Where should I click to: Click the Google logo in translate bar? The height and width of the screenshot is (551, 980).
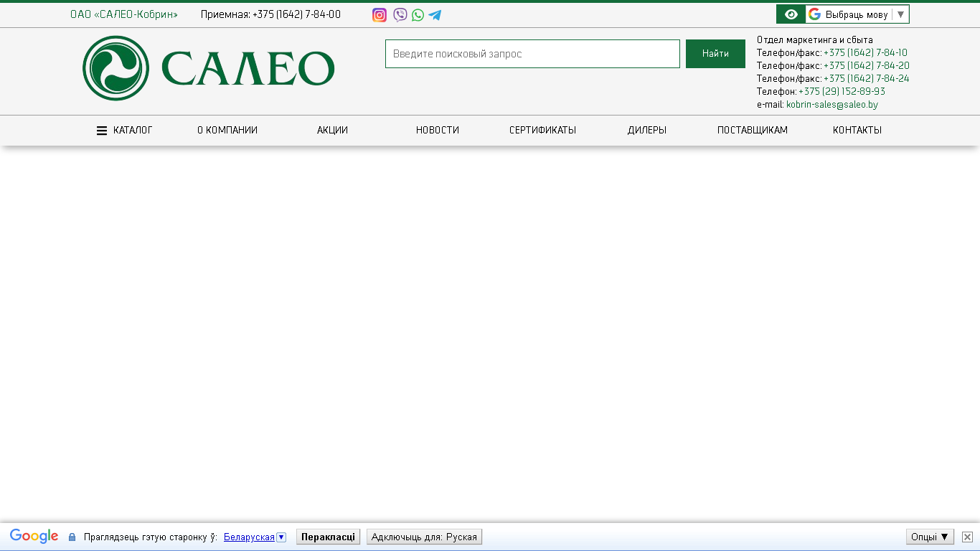34,537
